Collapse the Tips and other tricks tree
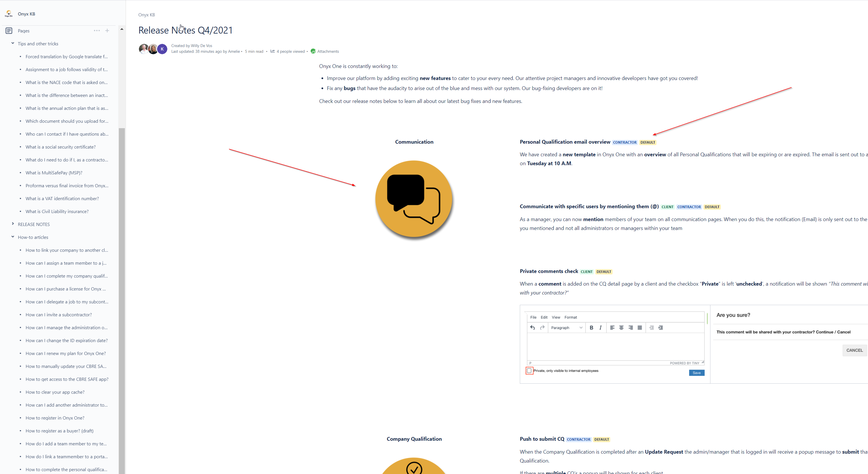The width and height of the screenshot is (868, 474). click(13, 43)
